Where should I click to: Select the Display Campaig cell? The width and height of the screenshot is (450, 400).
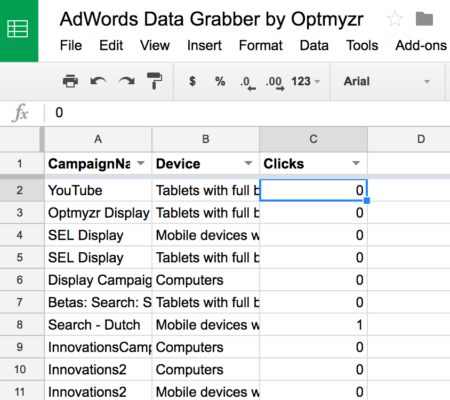click(x=98, y=280)
